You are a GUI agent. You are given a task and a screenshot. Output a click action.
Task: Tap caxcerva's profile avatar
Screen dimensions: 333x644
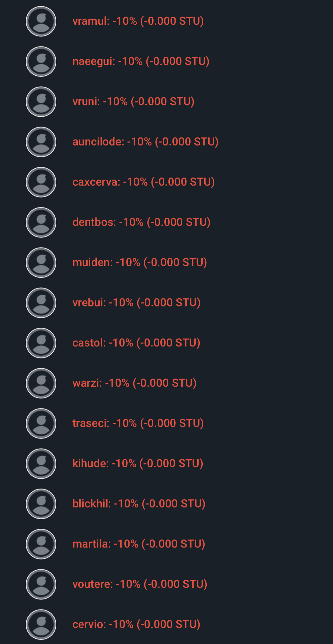pyautogui.click(x=41, y=182)
